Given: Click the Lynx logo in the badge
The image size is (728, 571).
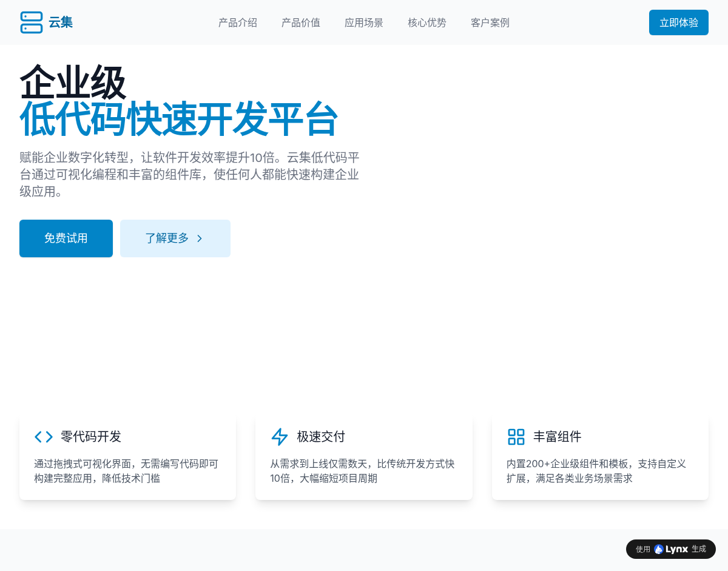Looking at the screenshot, I should point(671,549).
